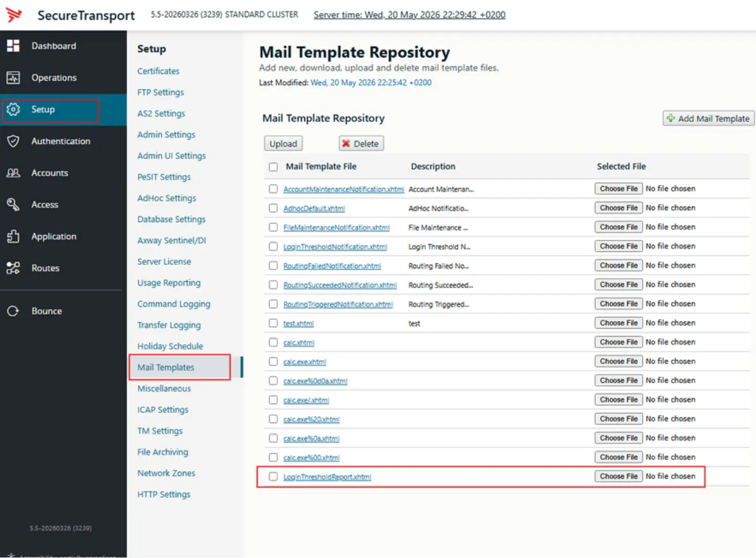Click the Dashboard grid icon
756x558 pixels.
13,46
